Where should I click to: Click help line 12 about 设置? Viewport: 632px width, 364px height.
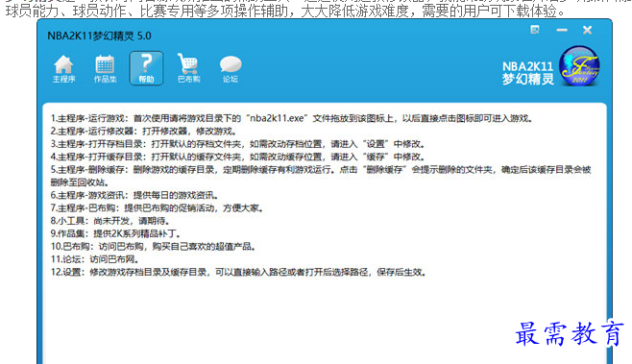238,272
